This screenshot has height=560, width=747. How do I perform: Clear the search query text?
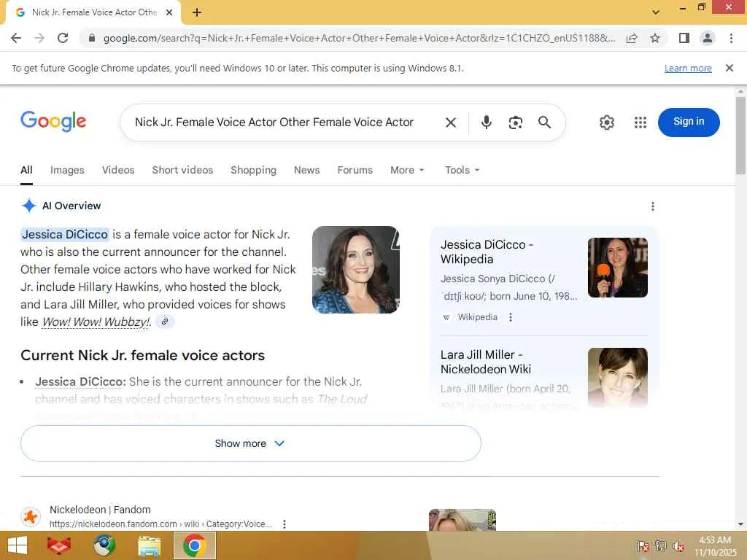(451, 122)
